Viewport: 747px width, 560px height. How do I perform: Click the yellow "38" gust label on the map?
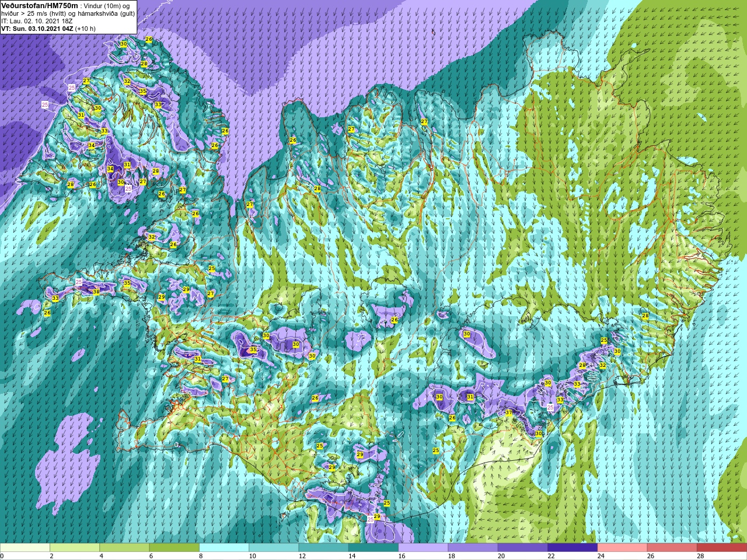[96, 292]
